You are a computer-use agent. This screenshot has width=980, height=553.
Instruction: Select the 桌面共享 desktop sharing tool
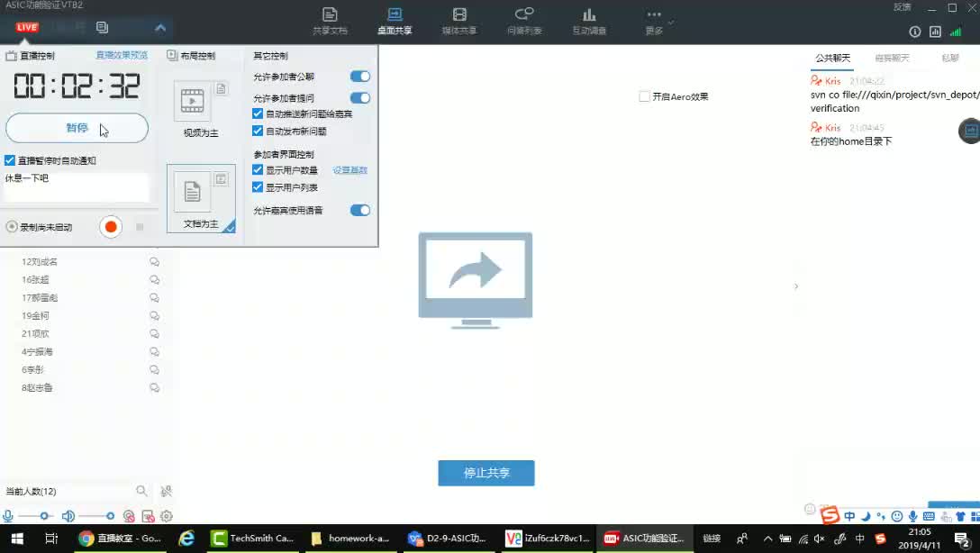click(395, 21)
